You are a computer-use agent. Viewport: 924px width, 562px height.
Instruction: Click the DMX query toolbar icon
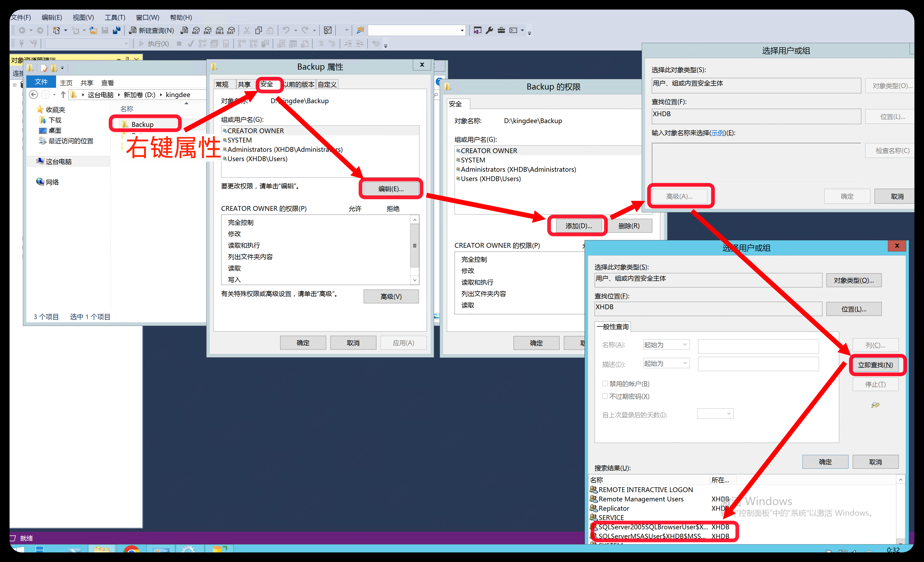pyautogui.click(x=207, y=30)
